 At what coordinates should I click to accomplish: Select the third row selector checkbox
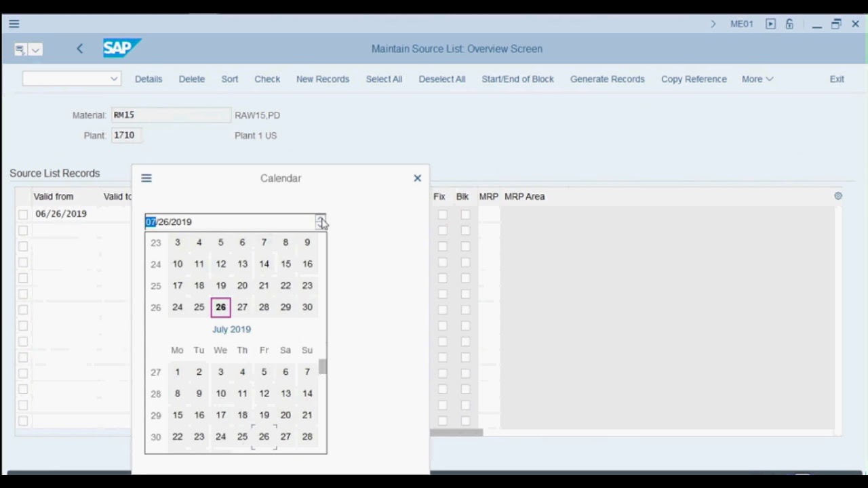coord(23,246)
